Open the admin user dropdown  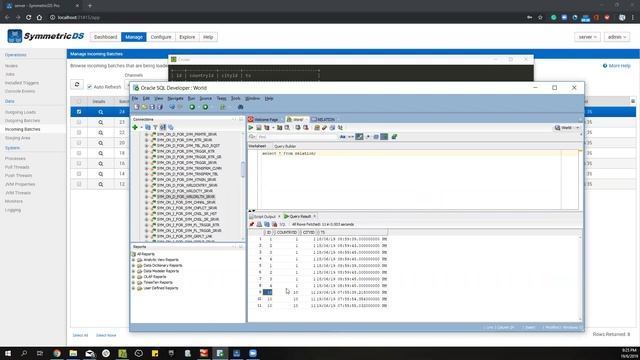click(617, 37)
